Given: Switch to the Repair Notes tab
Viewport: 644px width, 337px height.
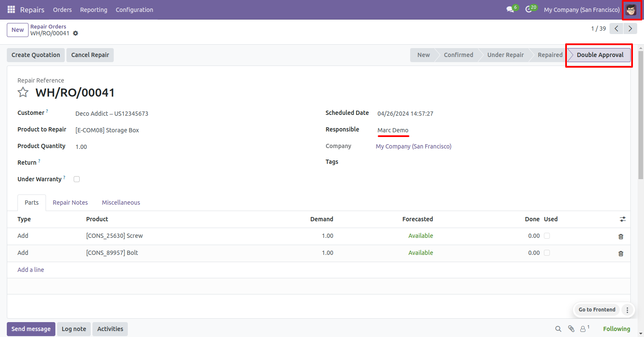Looking at the screenshot, I should (x=70, y=203).
